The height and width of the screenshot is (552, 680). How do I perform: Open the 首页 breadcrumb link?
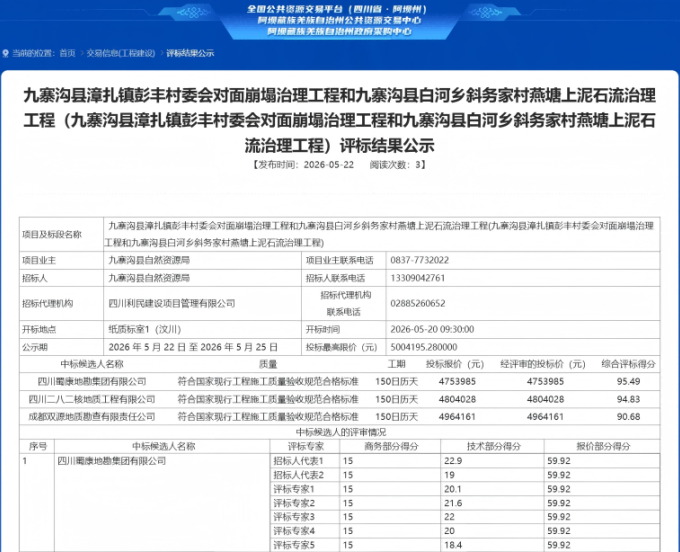click(67, 53)
